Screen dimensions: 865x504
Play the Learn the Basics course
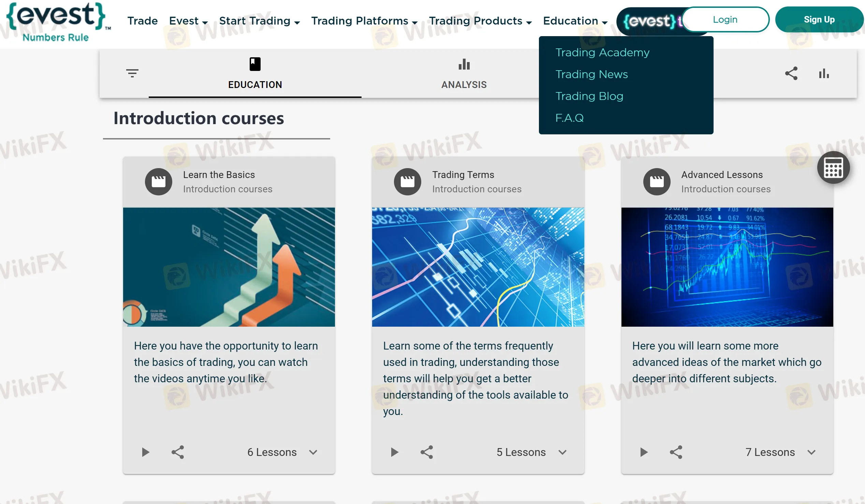[146, 452]
